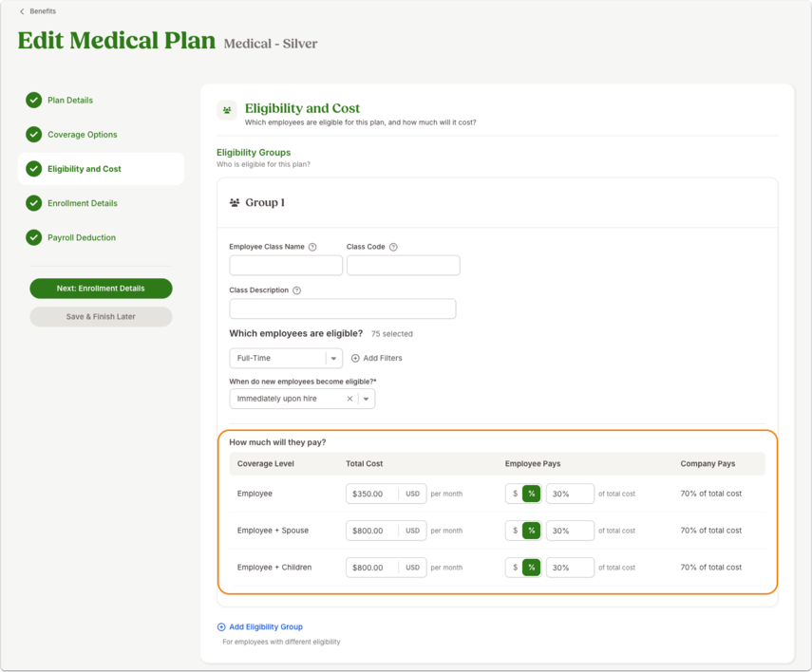This screenshot has height=672, width=812.
Task: Expand the Immediately upon hire dropdown arrow
Action: coord(367,399)
